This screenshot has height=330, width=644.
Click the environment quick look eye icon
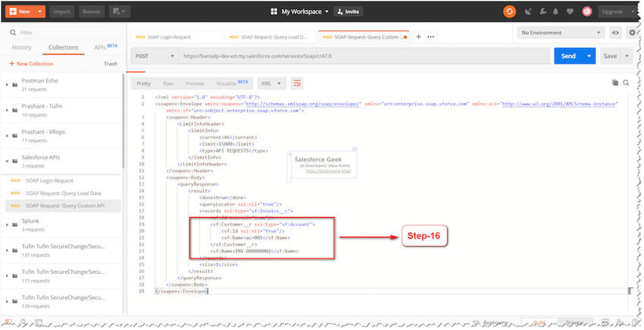click(x=615, y=33)
